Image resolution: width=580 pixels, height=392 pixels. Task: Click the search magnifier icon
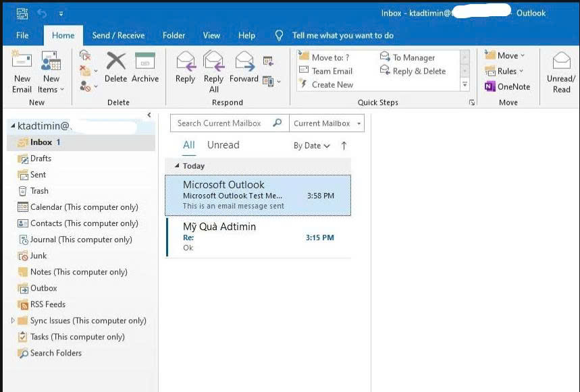[x=277, y=123]
